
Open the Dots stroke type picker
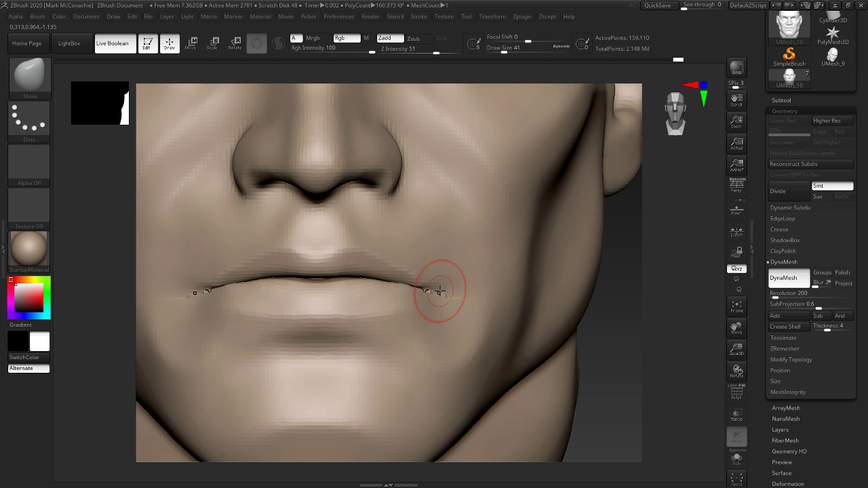pyautogui.click(x=29, y=119)
